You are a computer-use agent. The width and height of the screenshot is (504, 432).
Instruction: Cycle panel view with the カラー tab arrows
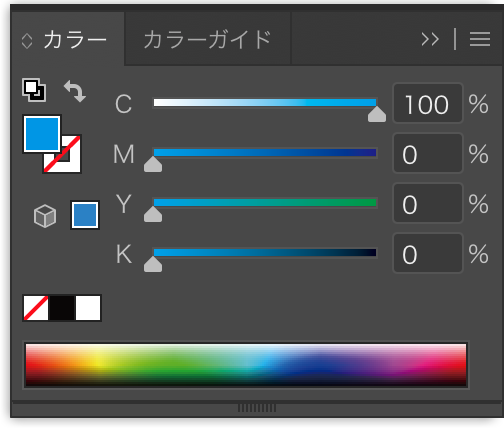pos(27,41)
